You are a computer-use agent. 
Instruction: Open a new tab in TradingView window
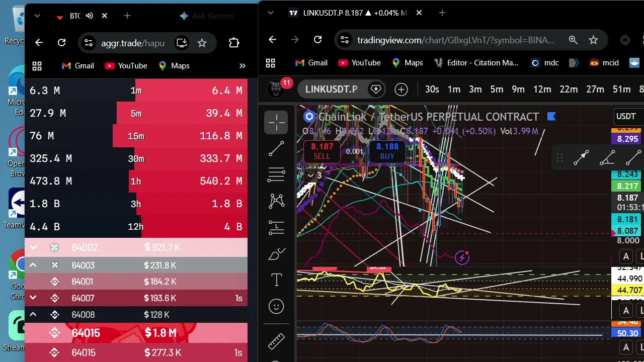pos(442,13)
